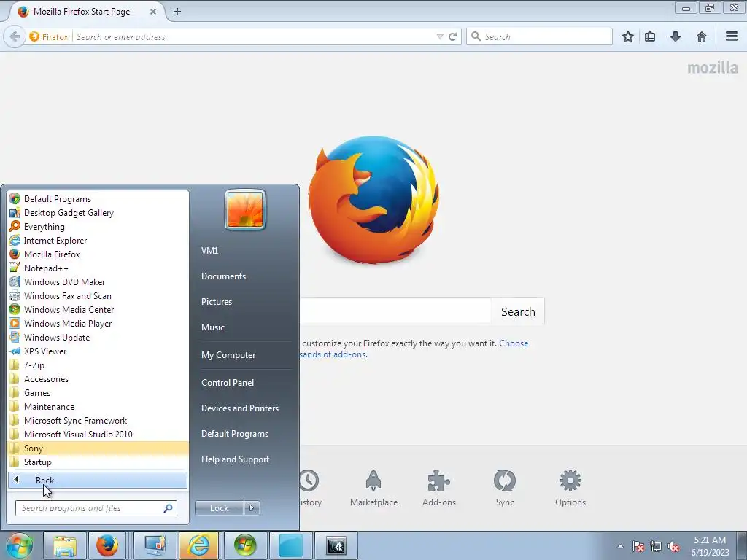Image resolution: width=747 pixels, height=560 pixels.
Task: Go to the Firefox Home page
Action: 702,36
